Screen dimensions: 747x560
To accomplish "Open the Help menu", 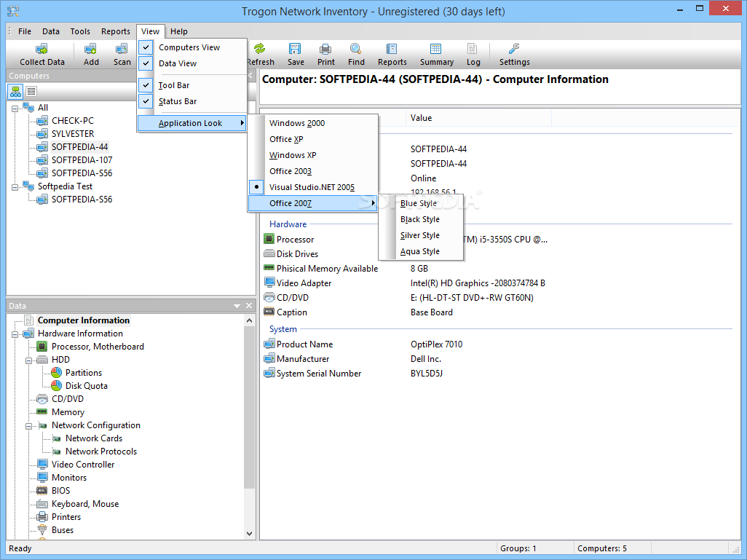I will [x=179, y=31].
